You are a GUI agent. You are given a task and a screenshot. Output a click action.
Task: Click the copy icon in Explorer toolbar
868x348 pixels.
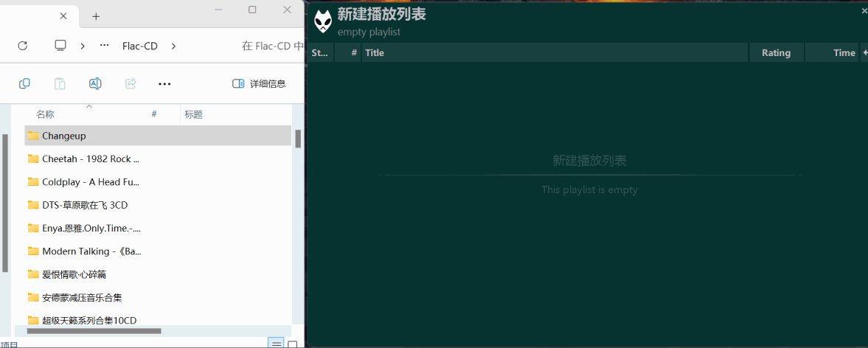[24, 83]
